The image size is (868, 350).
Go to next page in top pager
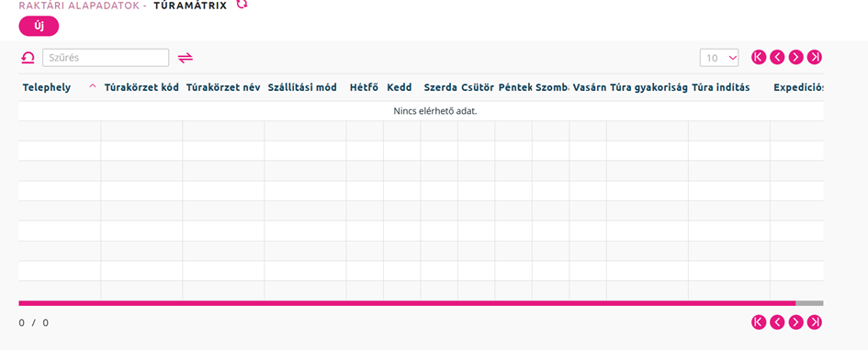click(796, 57)
